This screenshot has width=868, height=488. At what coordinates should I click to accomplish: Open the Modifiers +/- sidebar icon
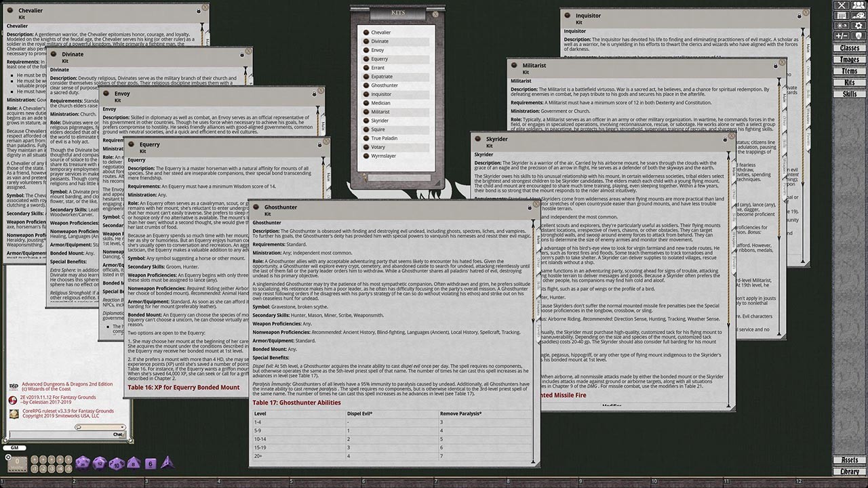(x=841, y=35)
